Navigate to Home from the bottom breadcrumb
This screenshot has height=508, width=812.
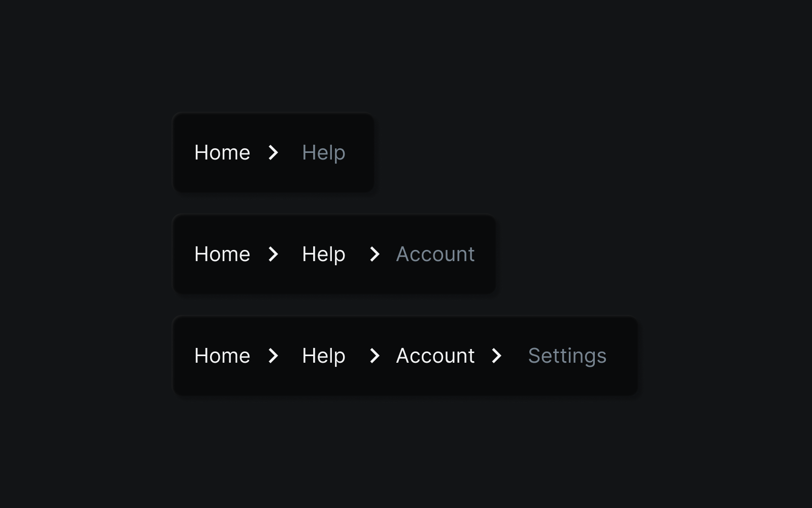click(222, 356)
